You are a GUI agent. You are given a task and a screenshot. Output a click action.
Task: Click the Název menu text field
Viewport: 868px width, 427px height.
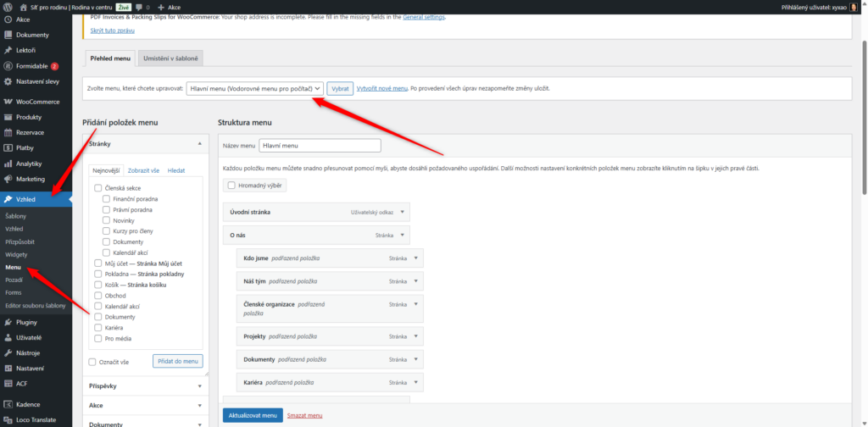tap(320, 146)
